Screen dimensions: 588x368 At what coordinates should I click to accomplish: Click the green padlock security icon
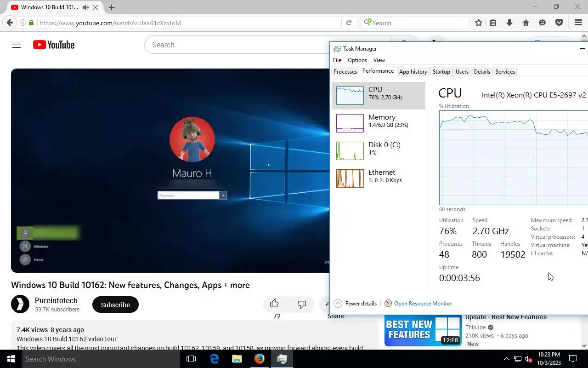(31, 23)
